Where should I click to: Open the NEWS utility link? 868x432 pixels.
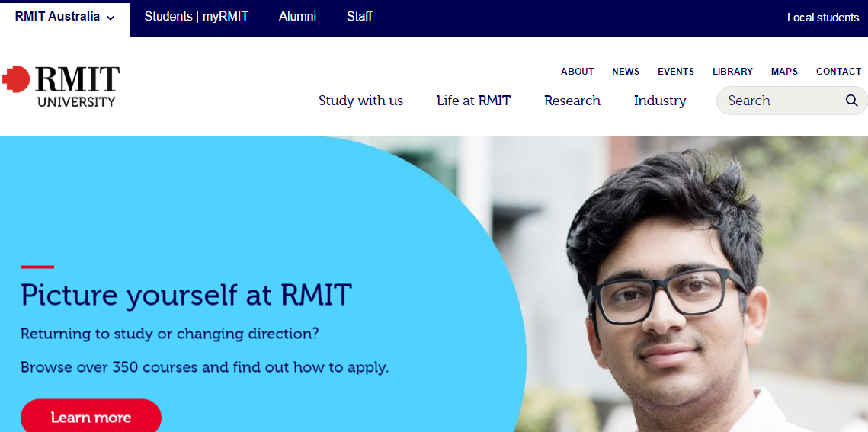[x=626, y=72]
